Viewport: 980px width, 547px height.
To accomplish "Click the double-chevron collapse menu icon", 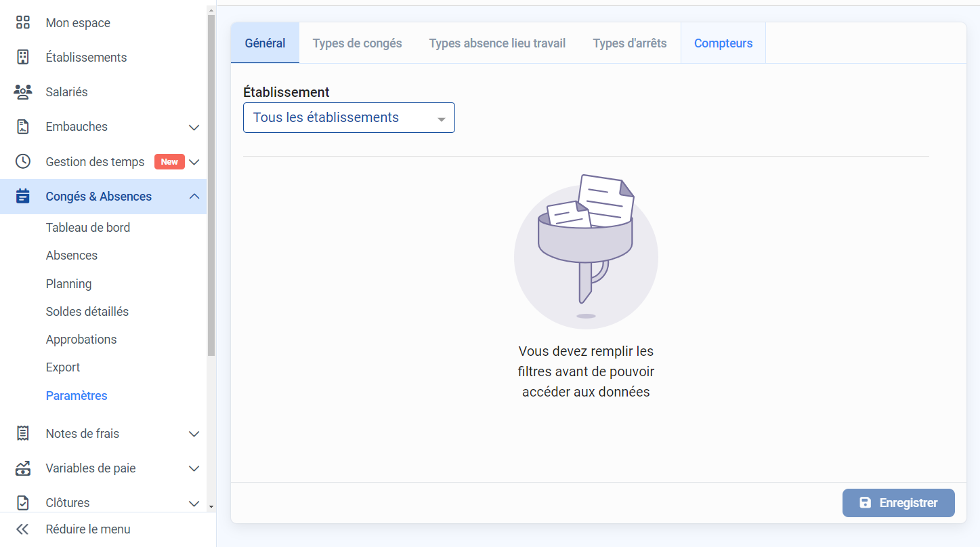I will [x=22, y=529].
